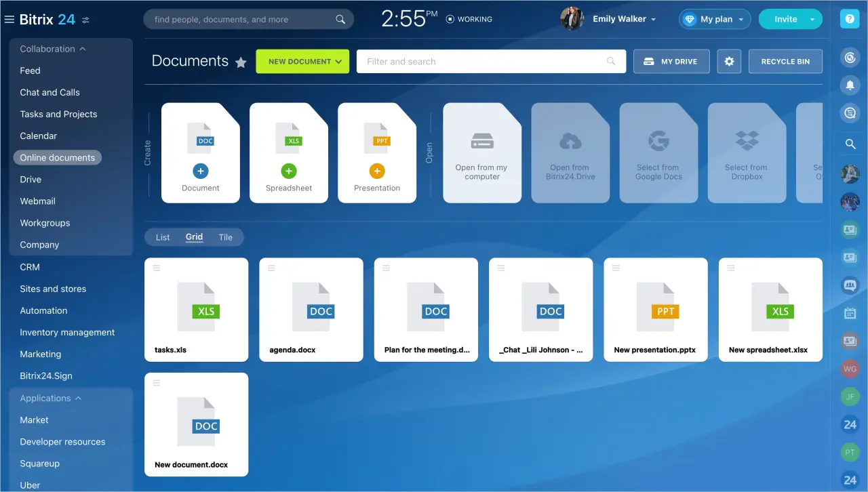The image size is (868, 492).
Task: Open Tasks and Projects in sidebar
Action: point(58,114)
